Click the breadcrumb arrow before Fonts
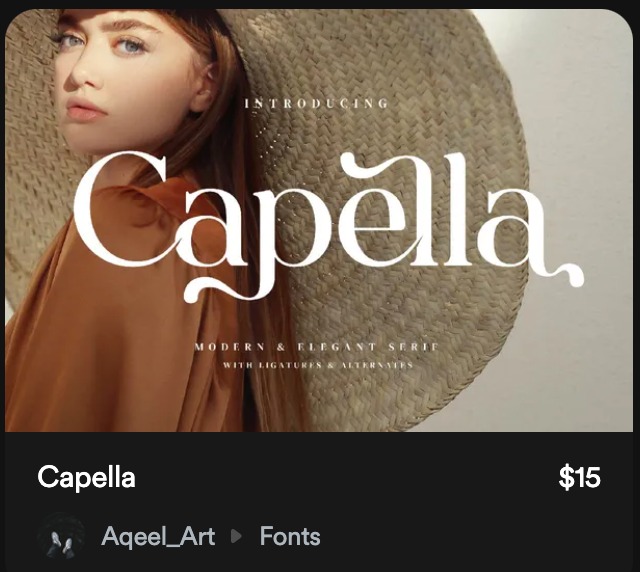 [x=237, y=537]
